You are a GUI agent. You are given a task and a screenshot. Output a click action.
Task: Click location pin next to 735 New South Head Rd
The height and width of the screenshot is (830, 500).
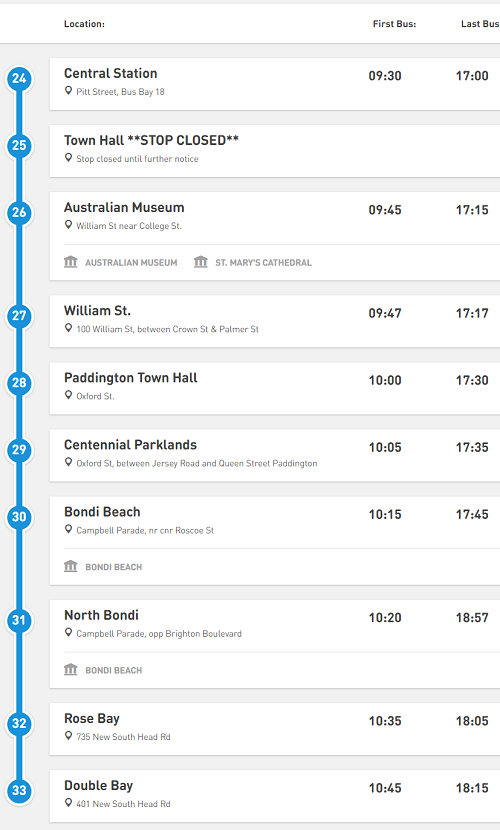coord(68,736)
